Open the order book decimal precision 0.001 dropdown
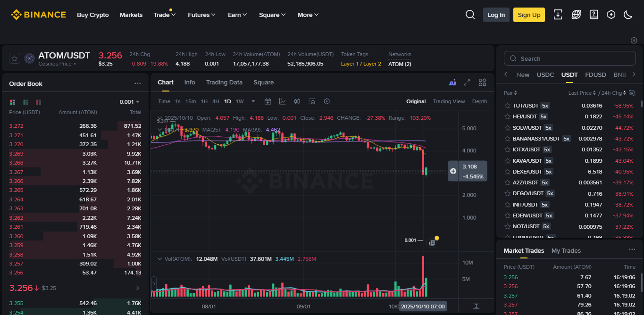 tap(130, 102)
